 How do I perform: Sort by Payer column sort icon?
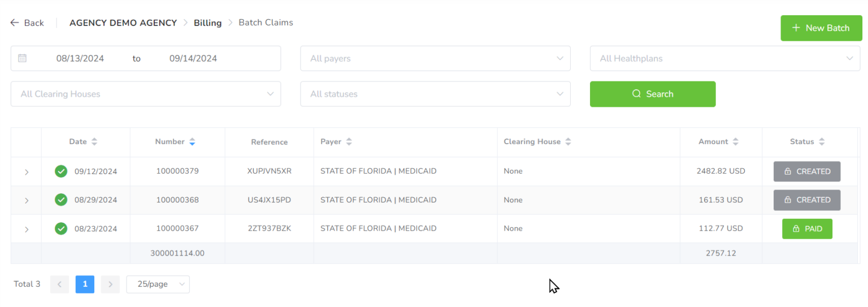click(x=349, y=142)
